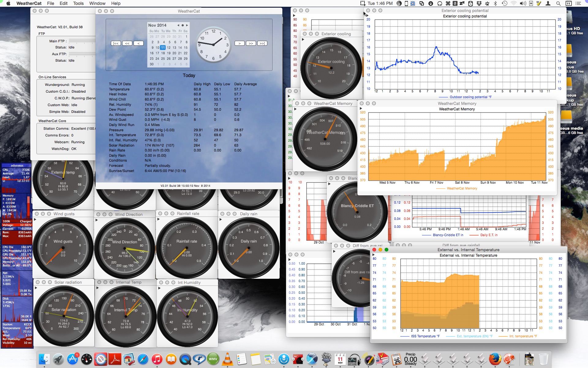Click the Precip 0.00 Steady Dock tile
This screenshot has width=588, height=368.
click(411, 359)
